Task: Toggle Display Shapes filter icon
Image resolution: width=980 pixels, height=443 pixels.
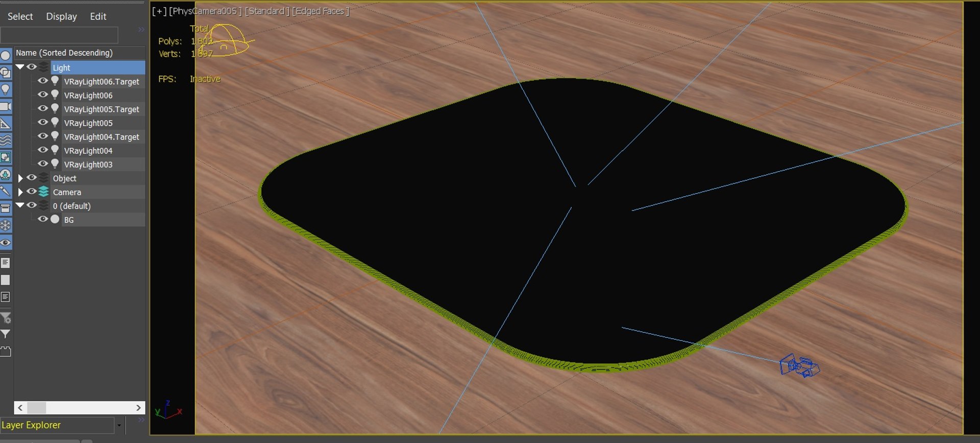Action: point(6,73)
